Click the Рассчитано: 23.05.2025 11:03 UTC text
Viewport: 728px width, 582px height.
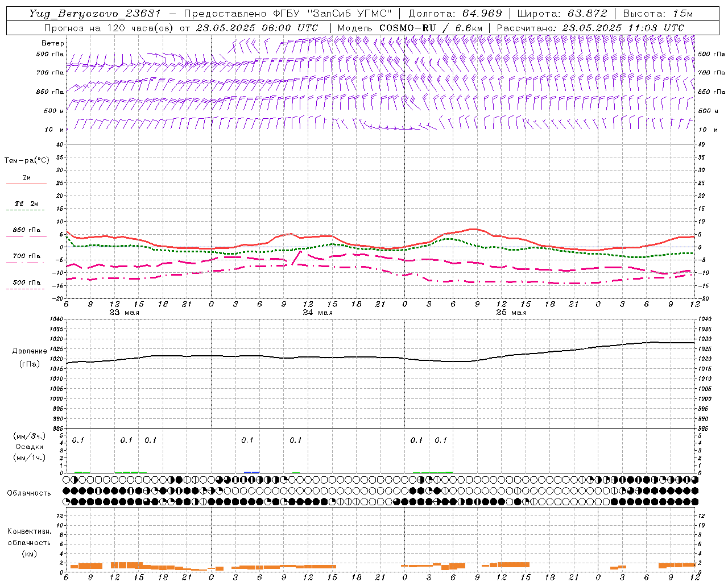point(590,28)
